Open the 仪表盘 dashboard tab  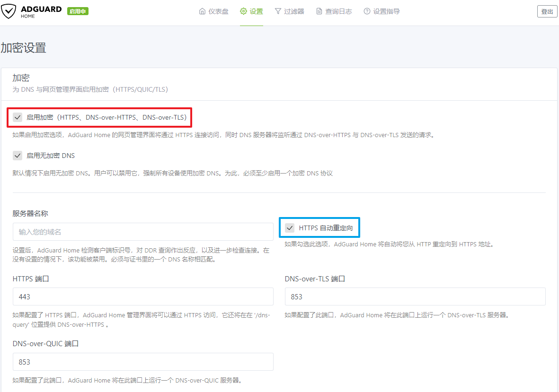tap(213, 11)
